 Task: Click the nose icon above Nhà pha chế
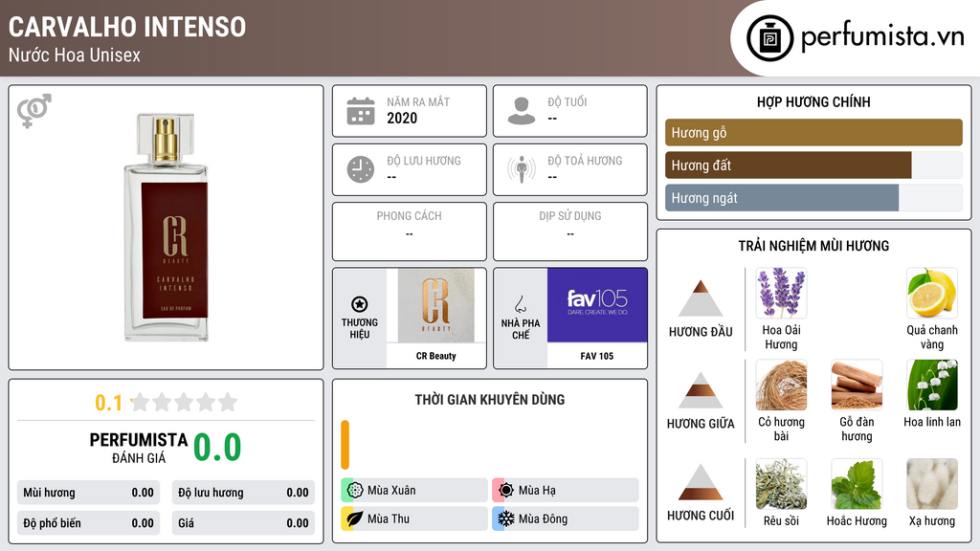520,304
